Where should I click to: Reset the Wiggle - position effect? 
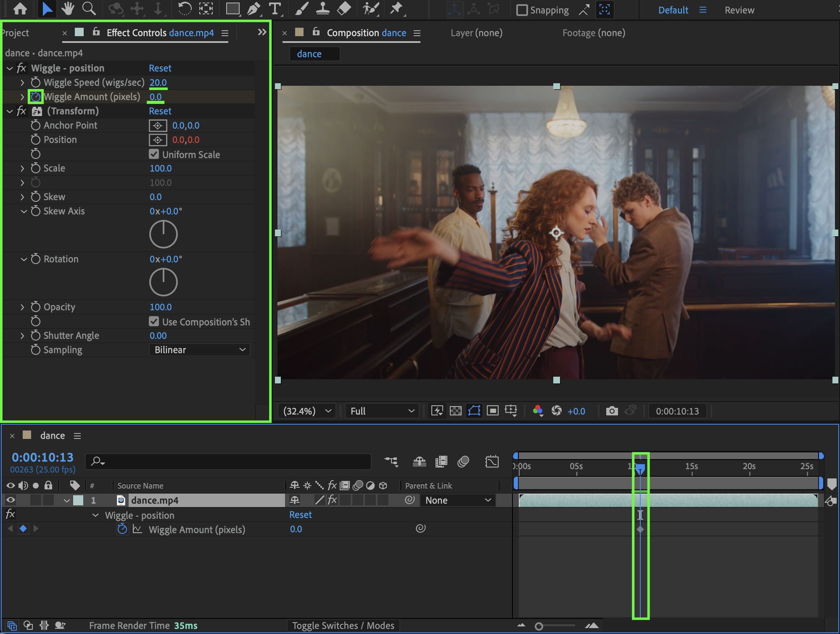(x=160, y=68)
